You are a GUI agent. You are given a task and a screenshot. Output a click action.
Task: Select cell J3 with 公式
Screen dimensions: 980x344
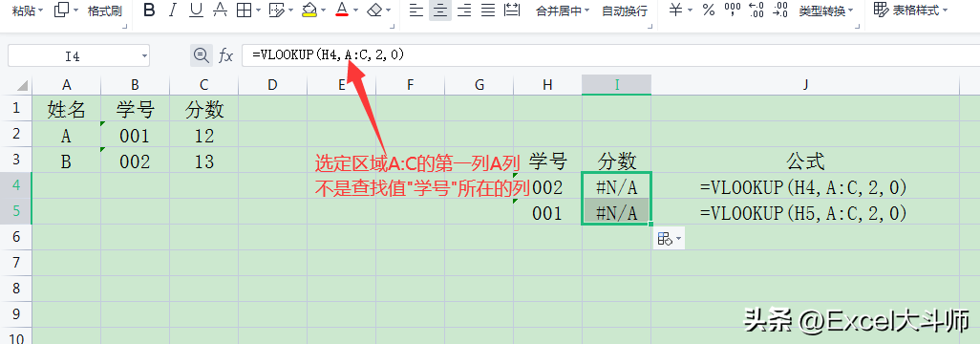point(805,161)
